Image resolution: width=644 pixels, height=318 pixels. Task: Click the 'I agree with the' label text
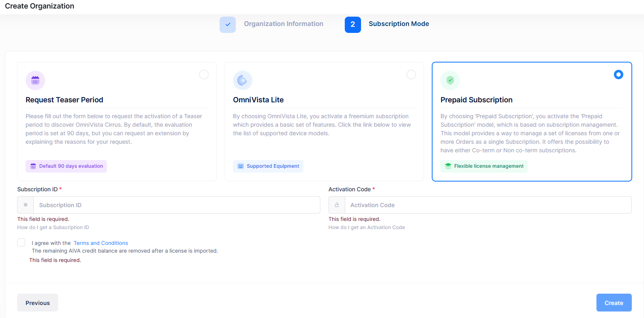(51, 243)
